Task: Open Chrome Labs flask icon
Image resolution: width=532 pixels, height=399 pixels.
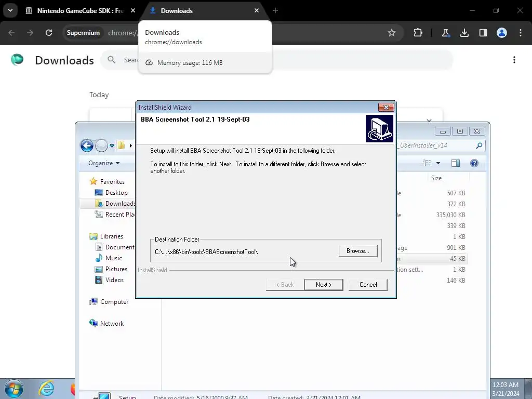Action: coord(445,33)
